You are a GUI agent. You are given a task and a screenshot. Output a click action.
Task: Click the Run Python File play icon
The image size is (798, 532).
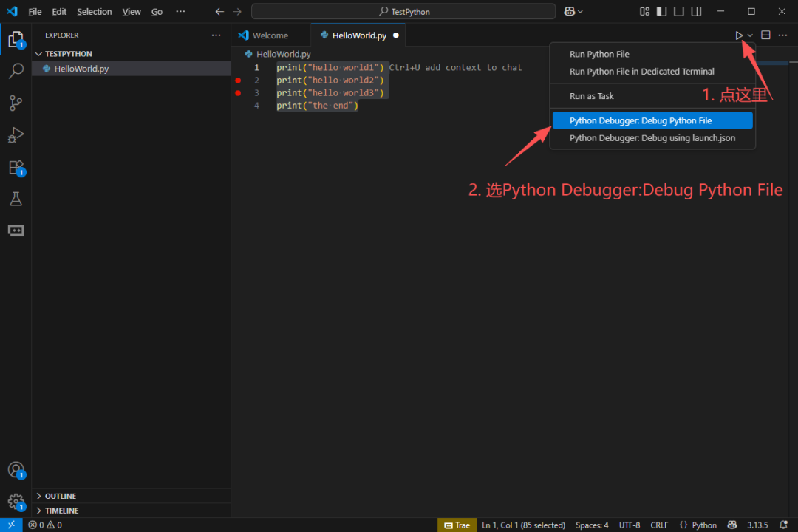738,35
